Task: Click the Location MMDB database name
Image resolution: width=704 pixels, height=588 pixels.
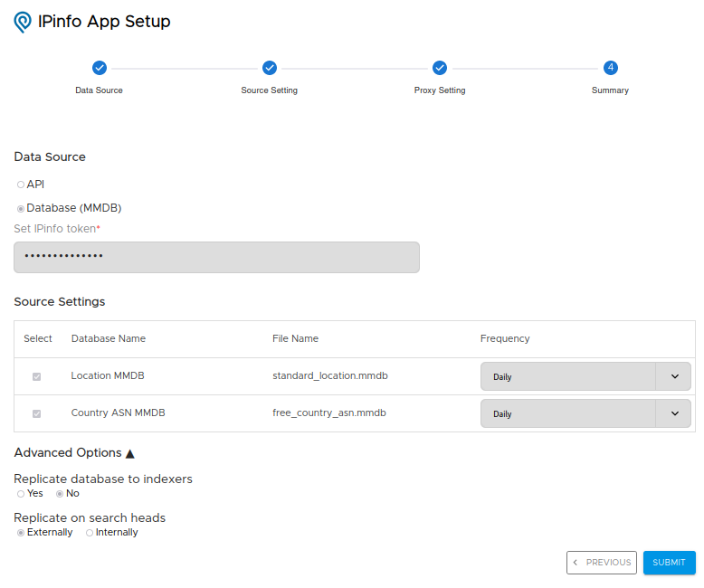Action: [x=108, y=375]
